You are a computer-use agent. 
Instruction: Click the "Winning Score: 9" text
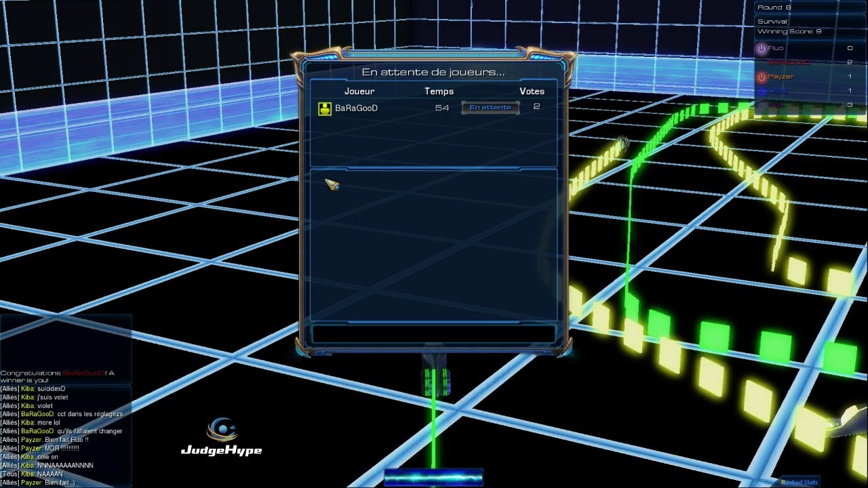click(789, 31)
